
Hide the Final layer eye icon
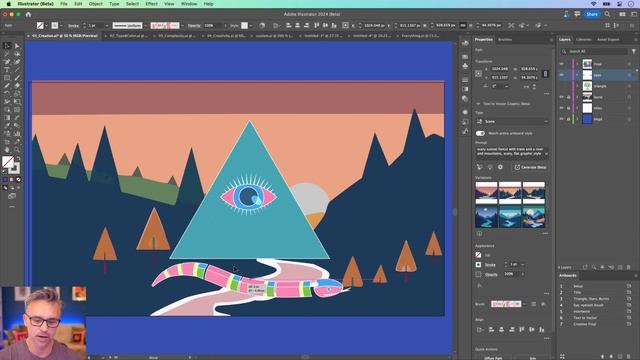[x=562, y=64]
